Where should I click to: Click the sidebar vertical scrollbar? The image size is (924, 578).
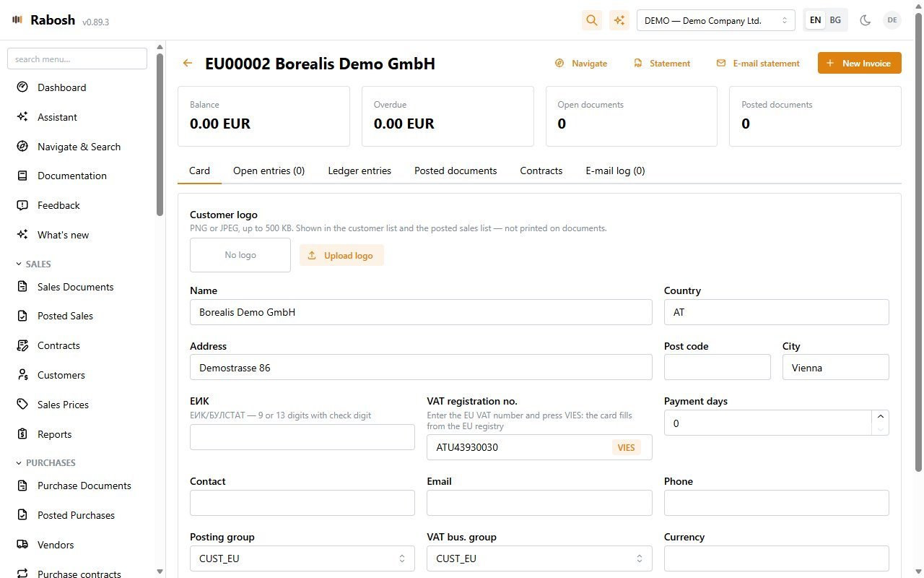[x=160, y=134]
